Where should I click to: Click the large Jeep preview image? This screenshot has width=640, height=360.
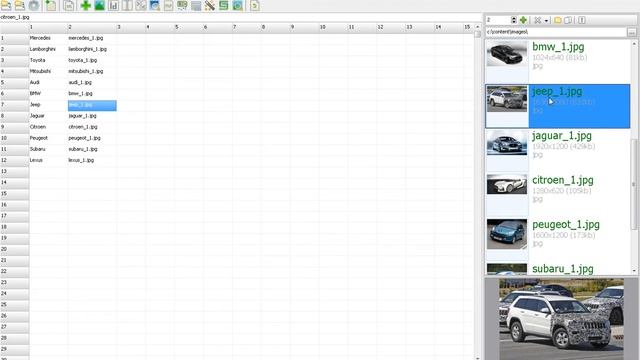click(x=561, y=319)
